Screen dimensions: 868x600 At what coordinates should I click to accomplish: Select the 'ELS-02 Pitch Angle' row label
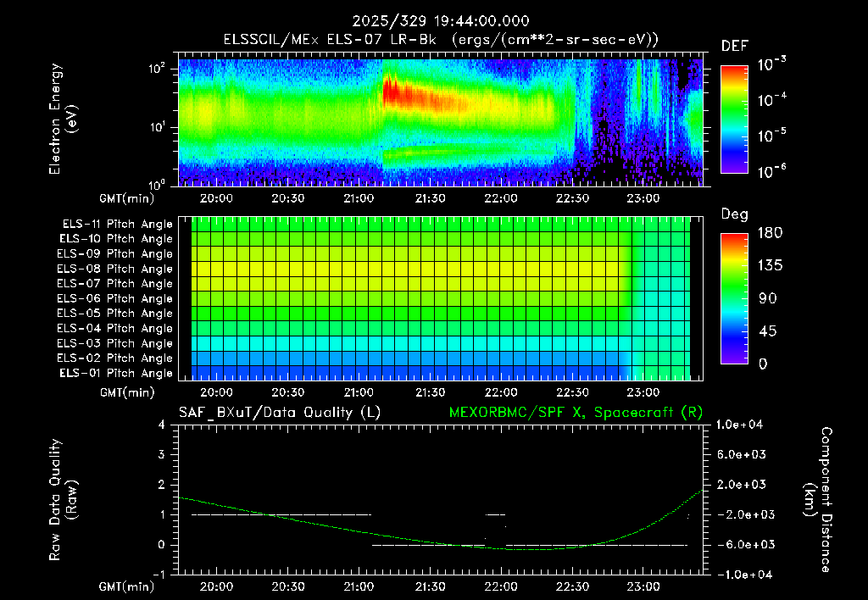tap(114, 358)
